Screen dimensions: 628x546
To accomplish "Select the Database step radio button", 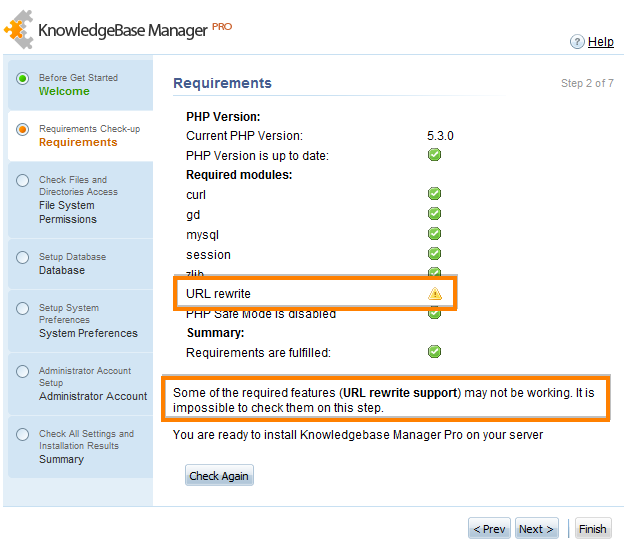I will 22,257.
